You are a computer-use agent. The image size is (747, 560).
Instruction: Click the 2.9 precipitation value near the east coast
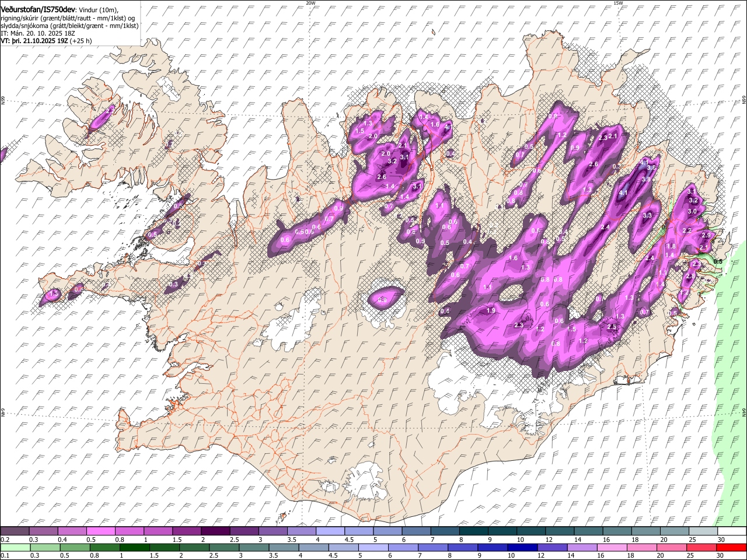(706, 235)
